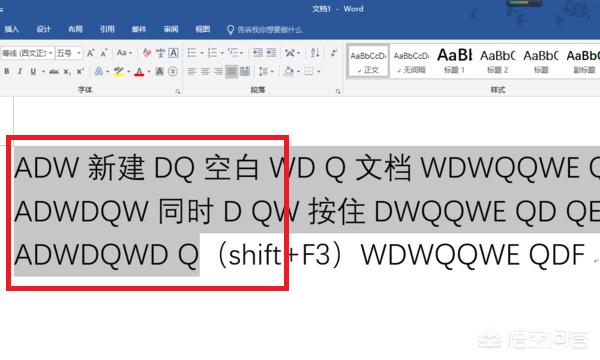Align paragraph text to the left
Screen dimensions: 600x360
pos(192,71)
